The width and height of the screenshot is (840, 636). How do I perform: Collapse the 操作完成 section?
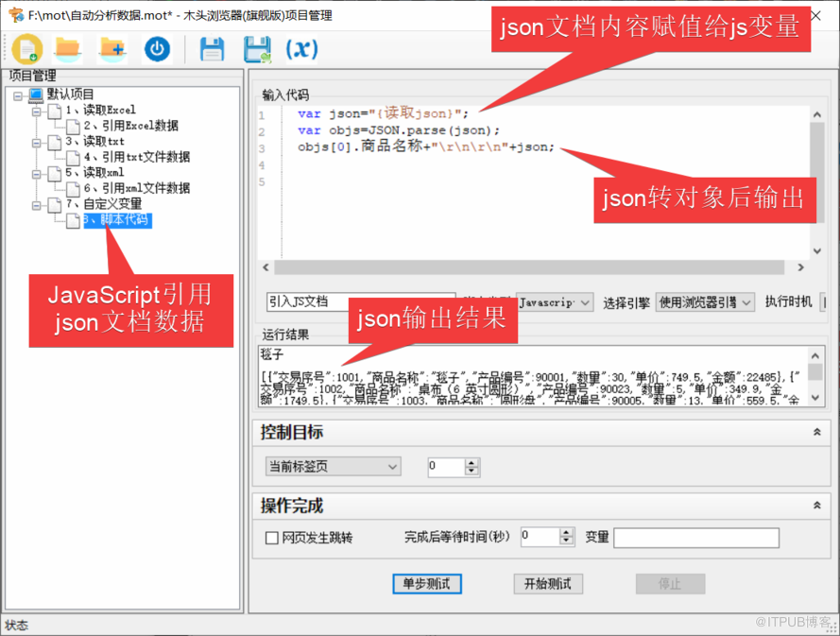(x=817, y=506)
